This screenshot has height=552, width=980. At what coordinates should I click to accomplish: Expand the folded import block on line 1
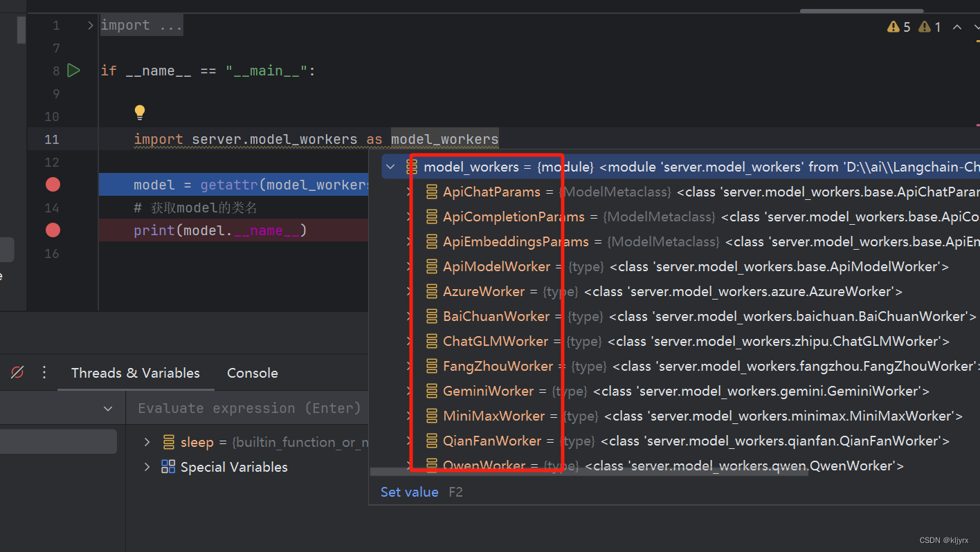[91, 26]
